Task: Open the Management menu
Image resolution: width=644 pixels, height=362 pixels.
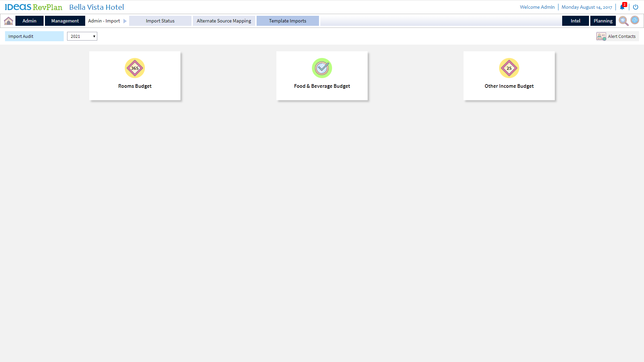Action: (x=65, y=21)
